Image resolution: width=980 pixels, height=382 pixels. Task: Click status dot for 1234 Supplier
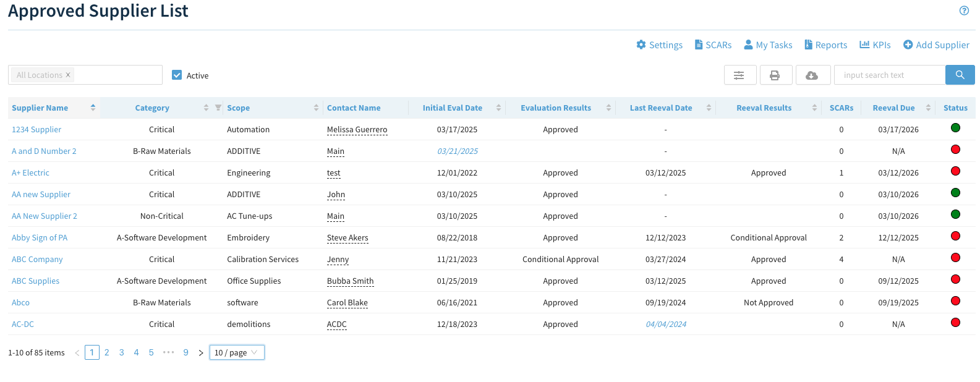coord(955,128)
